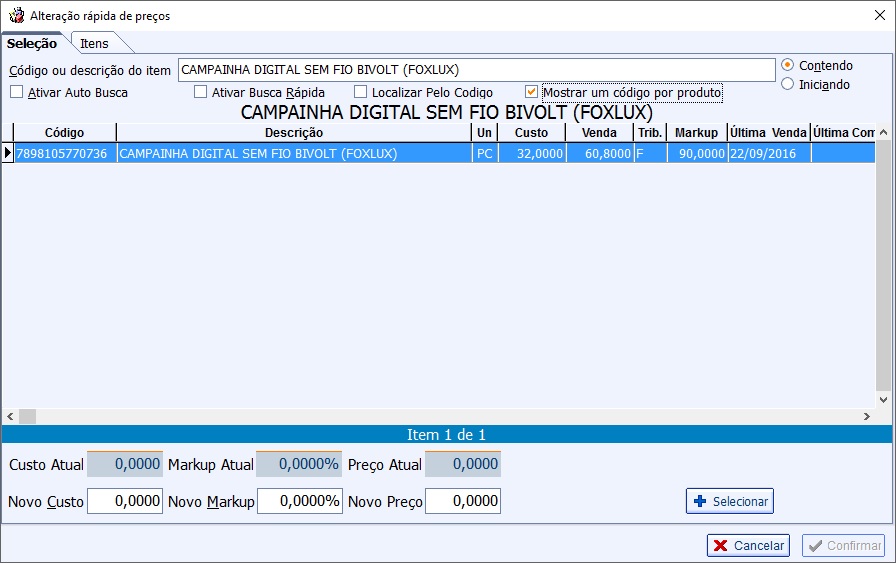896x564 pixels.
Task: Switch to the Itens tab
Action: click(x=94, y=43)
